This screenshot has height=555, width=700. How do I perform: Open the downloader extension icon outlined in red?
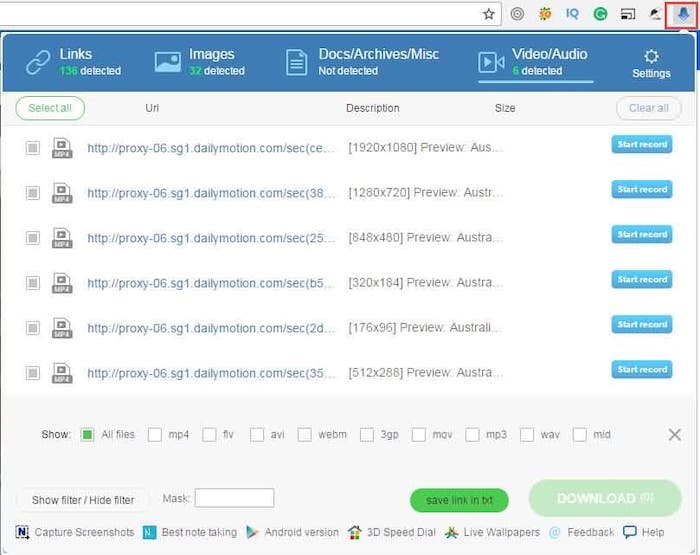682,15
